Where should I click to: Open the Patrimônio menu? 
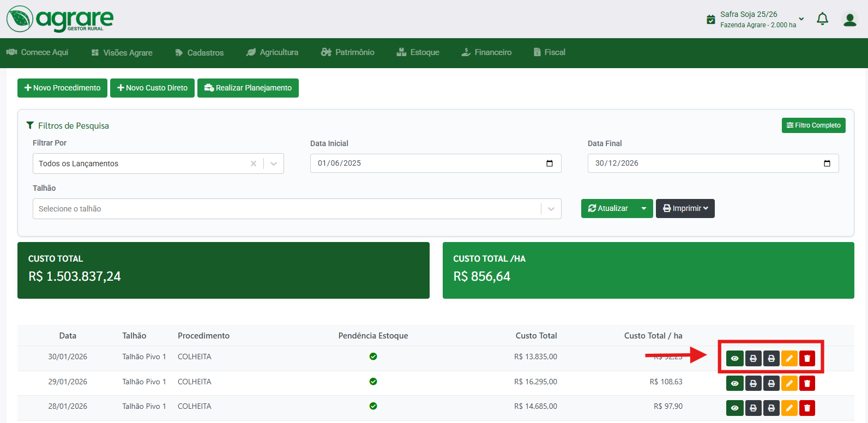(x=347, y=52)
